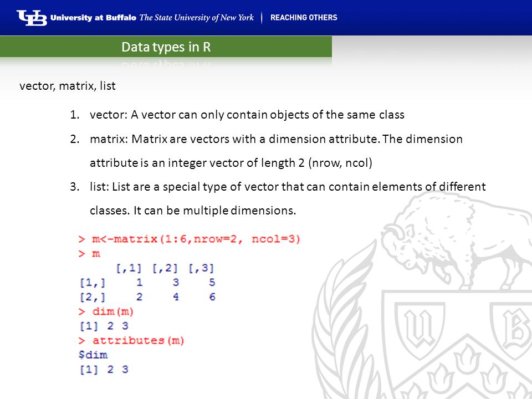Click the '[,1]' column header in matrix output
532x399 pixels.
[129, 268]
